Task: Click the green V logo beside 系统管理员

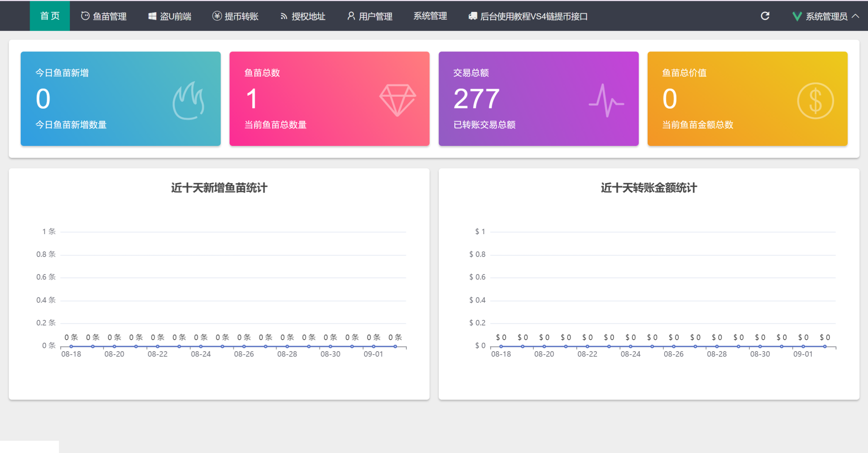Action: 797,17
